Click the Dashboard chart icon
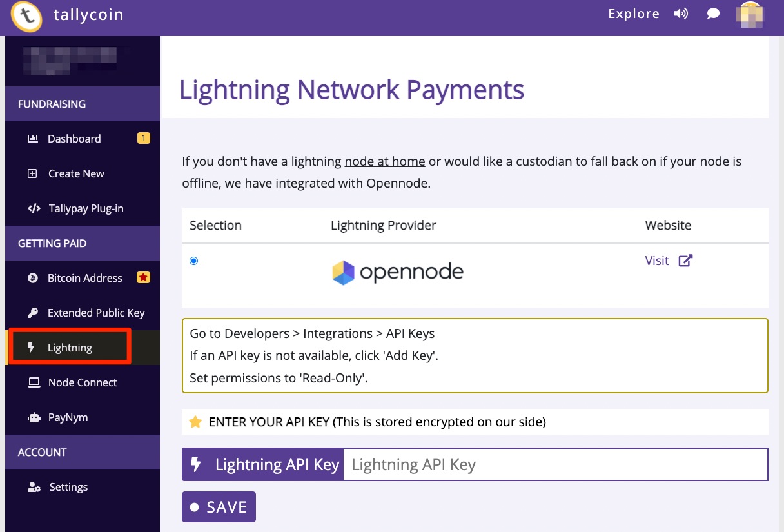784x532 pixels. coord(33,138)
